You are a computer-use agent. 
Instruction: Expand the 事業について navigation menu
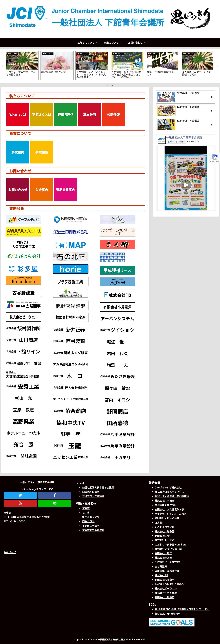(112, 43)
